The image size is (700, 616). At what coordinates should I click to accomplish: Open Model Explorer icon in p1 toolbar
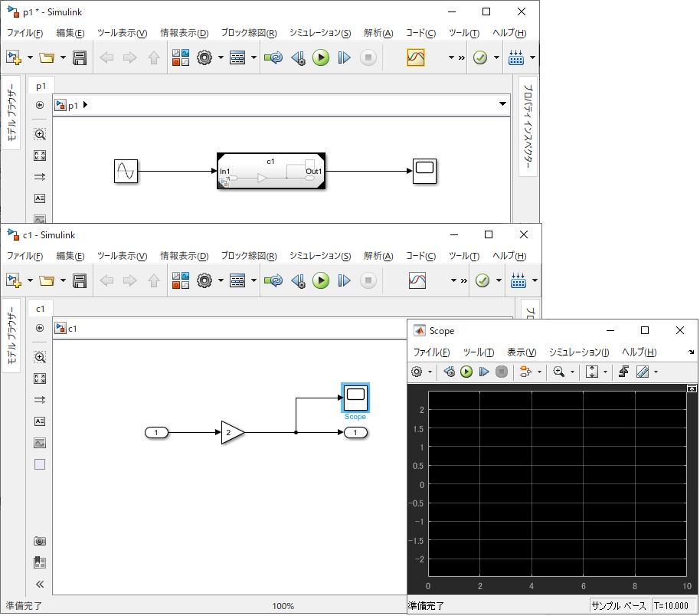237,57
